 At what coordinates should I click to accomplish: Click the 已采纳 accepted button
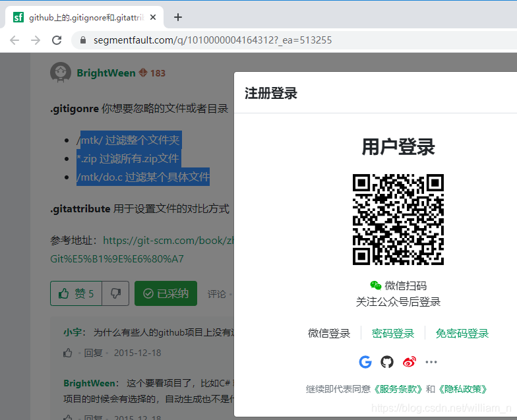pos(166,293)
